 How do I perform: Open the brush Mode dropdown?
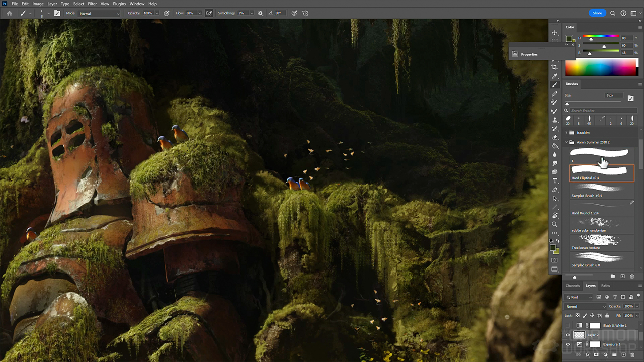(x=99, y=13)
